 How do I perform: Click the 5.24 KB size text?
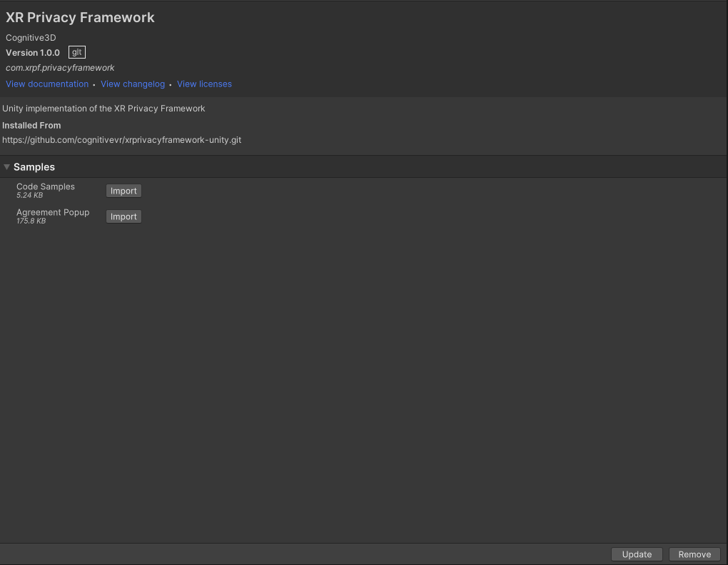[x=30, y=195]
